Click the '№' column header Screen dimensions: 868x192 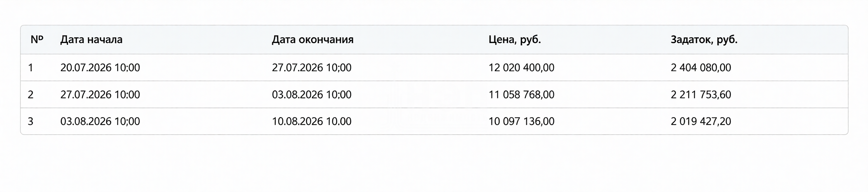(37, 40)
